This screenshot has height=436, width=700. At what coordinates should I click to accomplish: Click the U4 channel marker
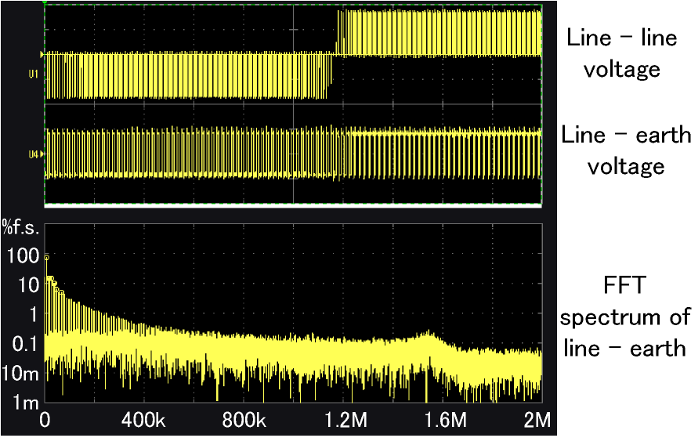click(x=34, y=154)
